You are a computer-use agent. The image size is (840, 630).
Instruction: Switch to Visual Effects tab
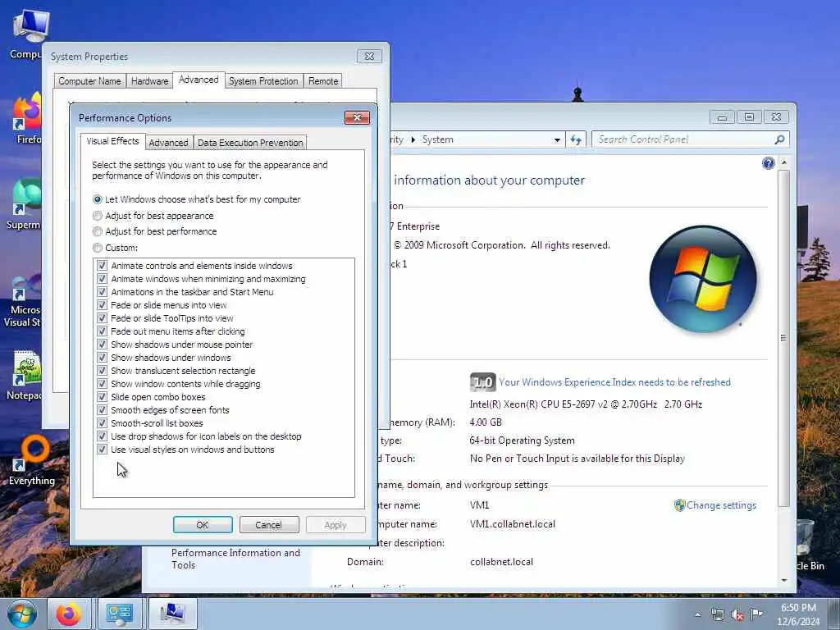(112, 141)
